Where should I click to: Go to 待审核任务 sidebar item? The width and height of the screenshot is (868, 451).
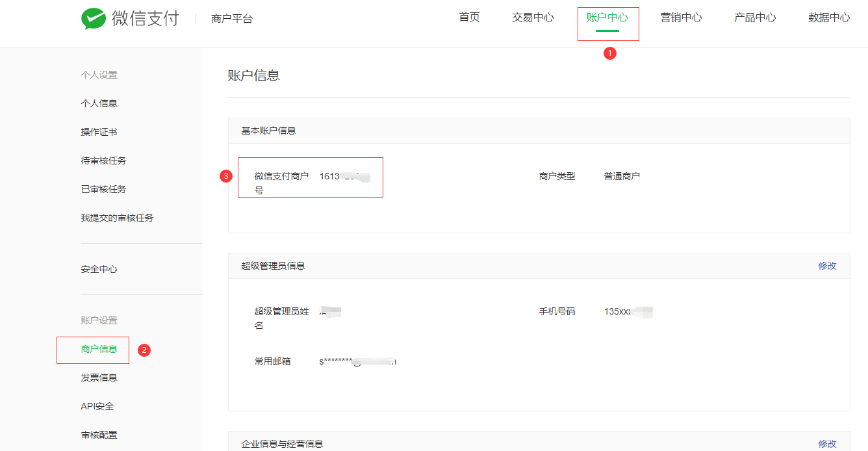[103, 161]
